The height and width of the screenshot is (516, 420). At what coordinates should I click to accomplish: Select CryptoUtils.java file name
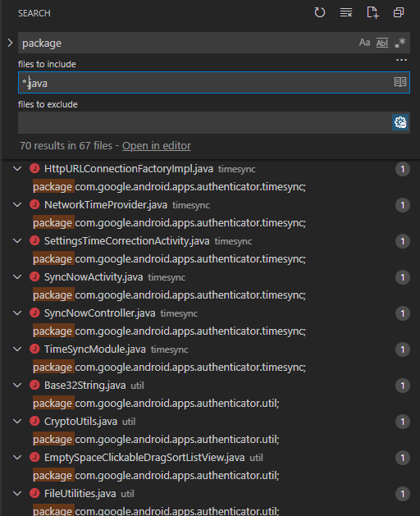coord(80,421)
